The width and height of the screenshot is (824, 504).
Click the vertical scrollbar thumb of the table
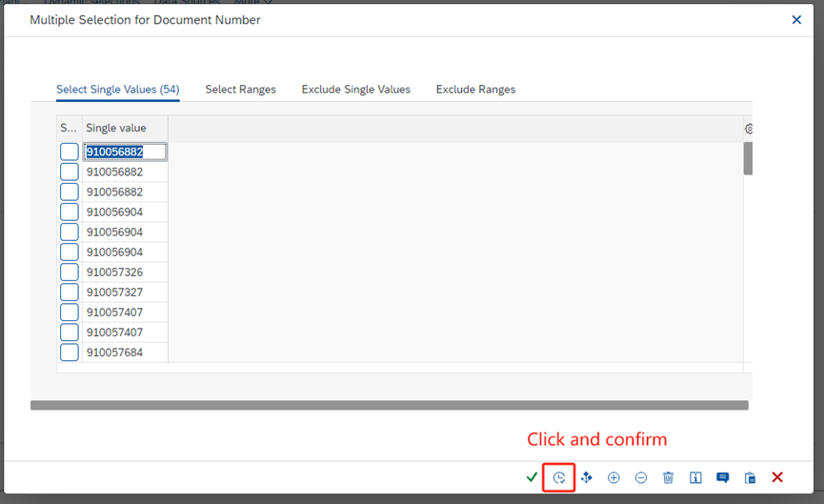[748, 158]
